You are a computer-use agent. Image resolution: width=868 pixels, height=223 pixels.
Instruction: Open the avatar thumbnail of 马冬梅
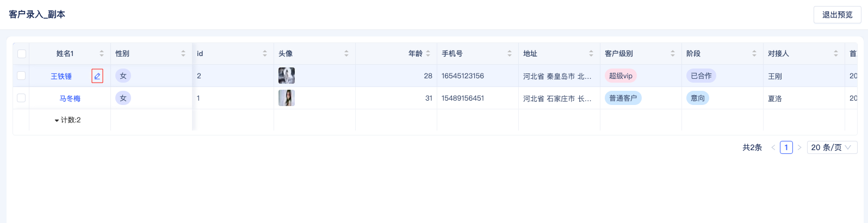287,98
